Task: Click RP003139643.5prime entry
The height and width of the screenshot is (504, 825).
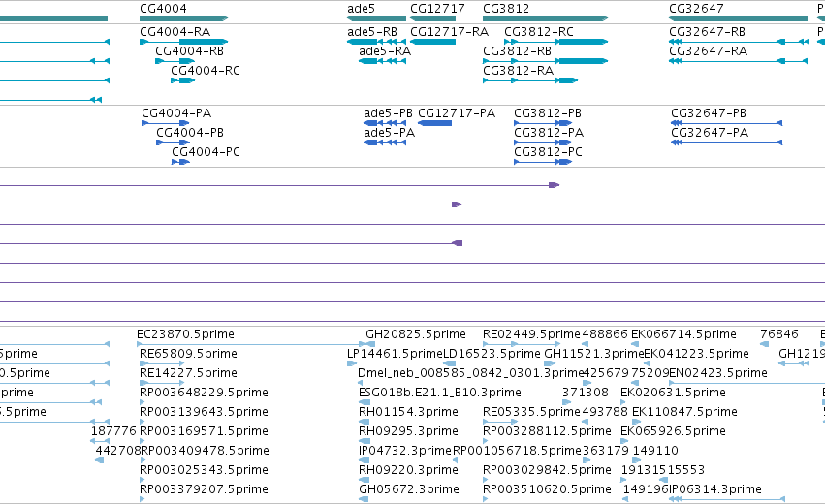Action: pyautogui.click(x=204, y=412)
